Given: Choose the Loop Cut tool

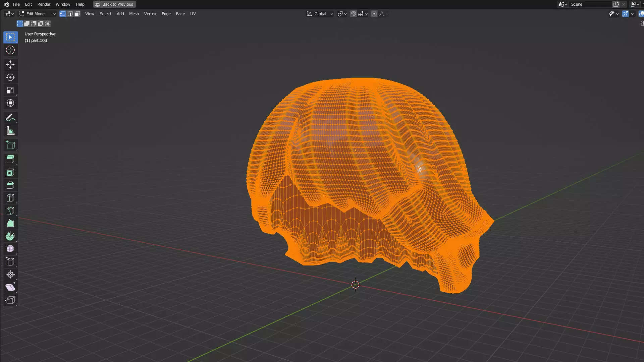Looking at the screenshot, I should point(10,198).
